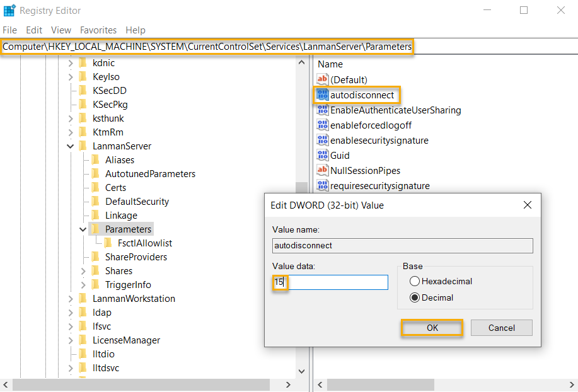The image size is (578, 392).
Task: Collapse the Parameters key node
Action: click(83, 229)
